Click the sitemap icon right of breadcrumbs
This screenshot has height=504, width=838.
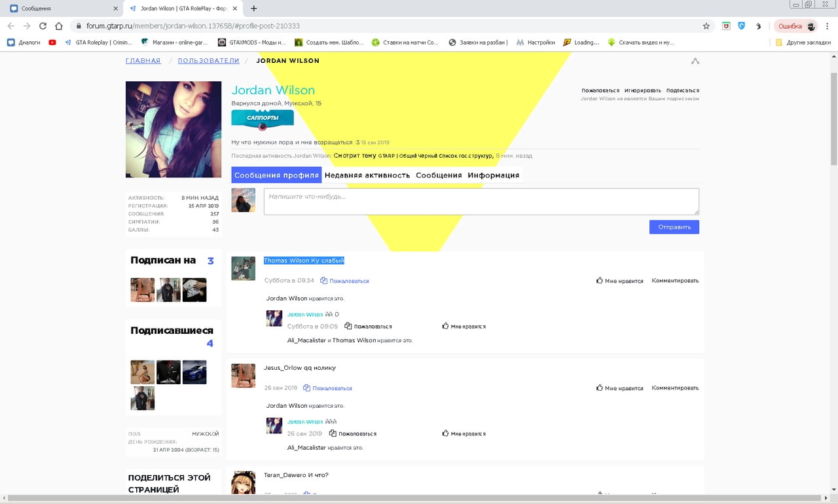[x=695, y=61]
